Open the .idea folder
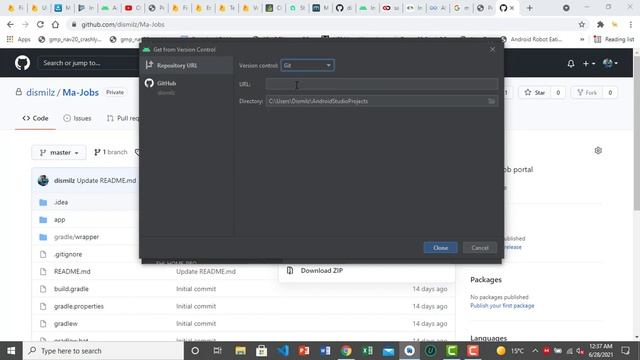Screen dimensions: 640x360 61,202
